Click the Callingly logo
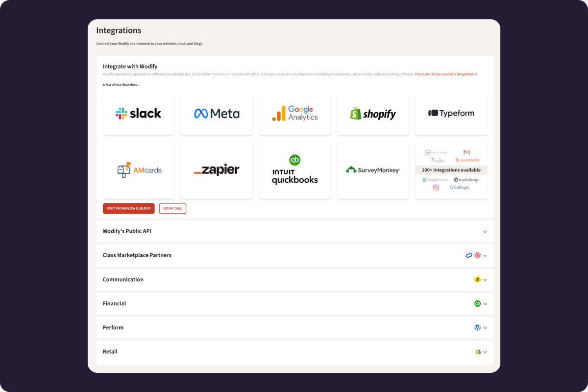The height and width of the screenshot is (392, 588). pyautogui.click(x=460, y=188)
